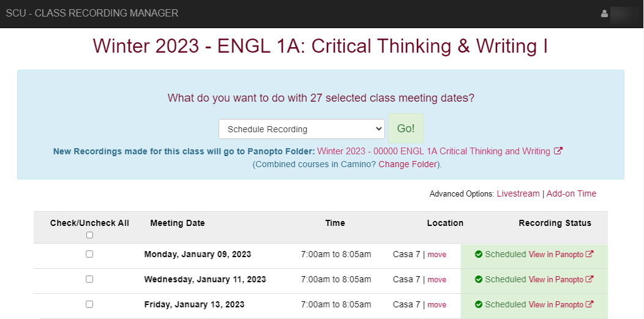644x319 pixels.
Task: Check the Monday, January 09 meeting checkbox
Action: click(89, 254)
